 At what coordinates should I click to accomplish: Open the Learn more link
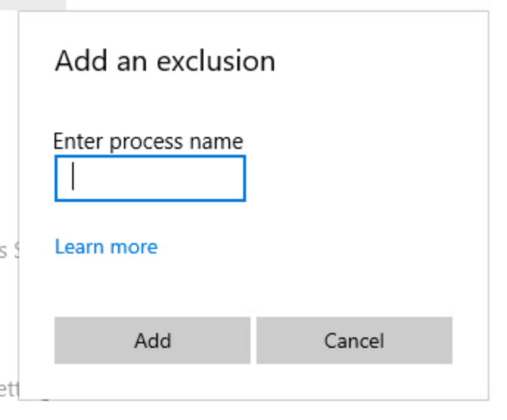point(106,246)
